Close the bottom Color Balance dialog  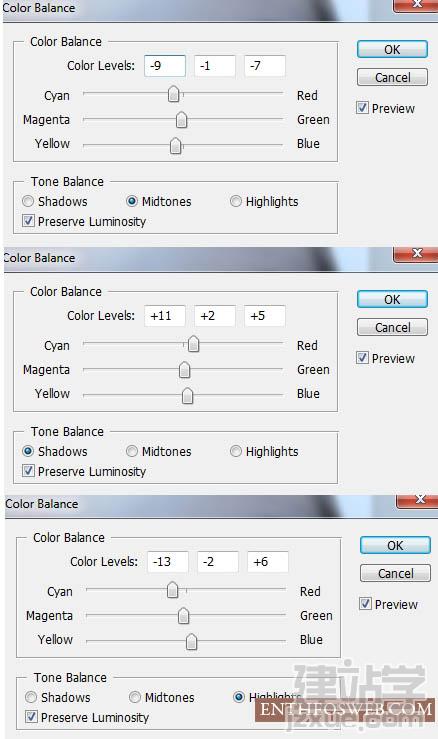[418, 500]
